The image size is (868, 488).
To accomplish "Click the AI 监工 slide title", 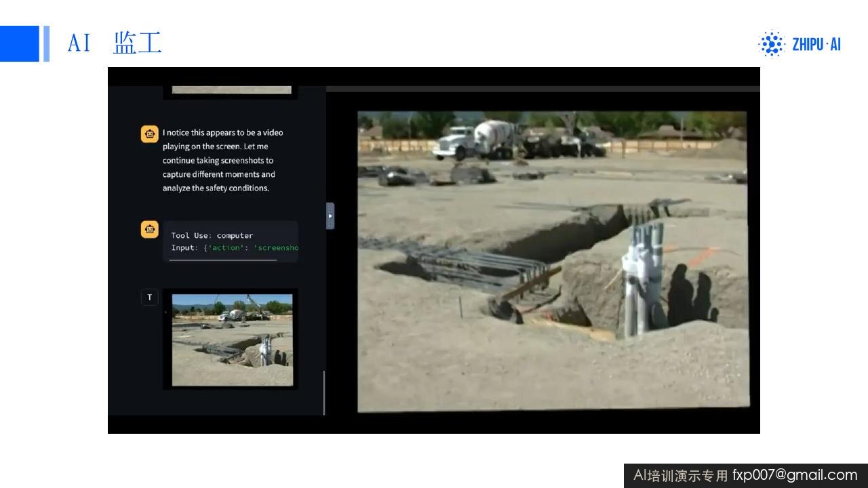I will 114,43.
